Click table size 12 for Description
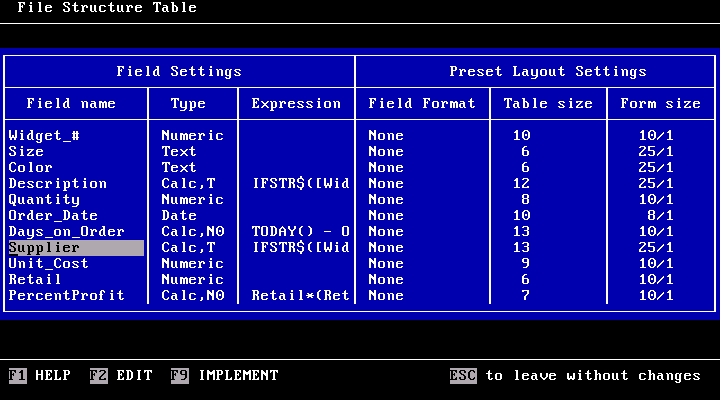The height and width of the screenshot is (400, 720). [x=522, y=184]
